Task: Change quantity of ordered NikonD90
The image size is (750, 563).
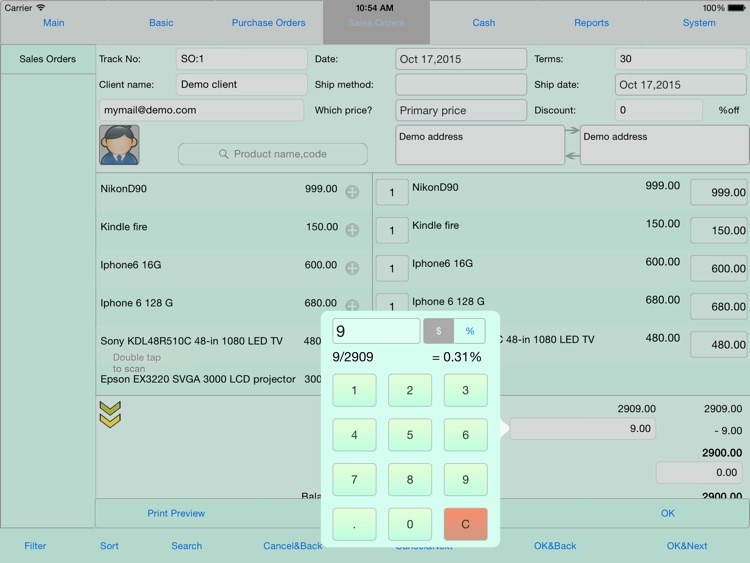Action: click(392, 192)
